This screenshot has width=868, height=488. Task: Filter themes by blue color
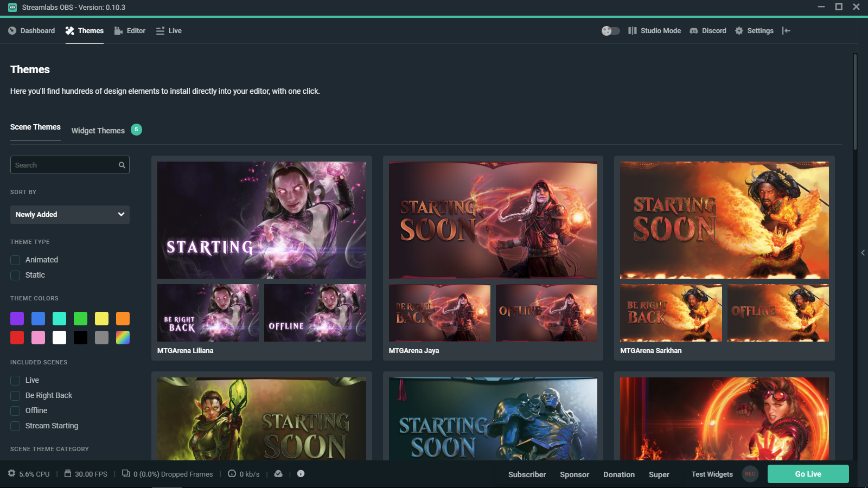coord(39,318)
